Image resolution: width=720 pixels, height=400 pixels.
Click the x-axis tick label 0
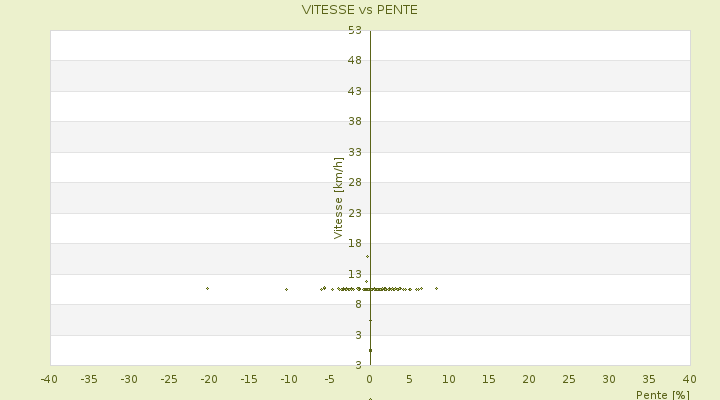click(369, 379)
